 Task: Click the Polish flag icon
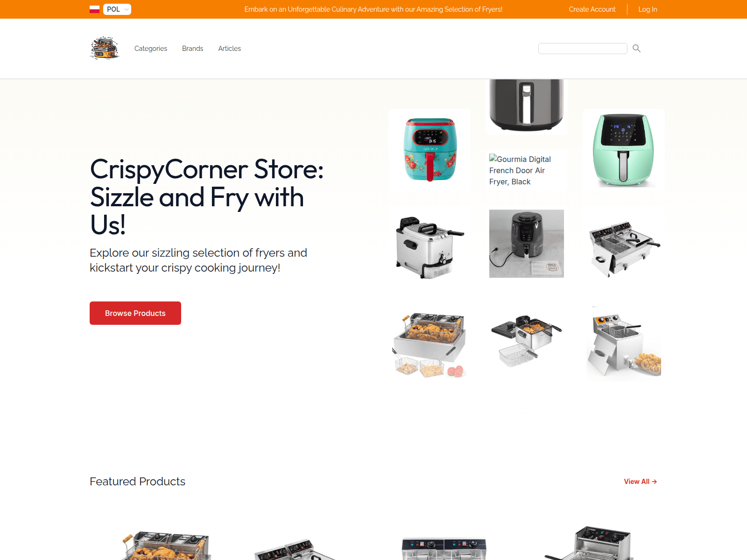tap(95, 9)
